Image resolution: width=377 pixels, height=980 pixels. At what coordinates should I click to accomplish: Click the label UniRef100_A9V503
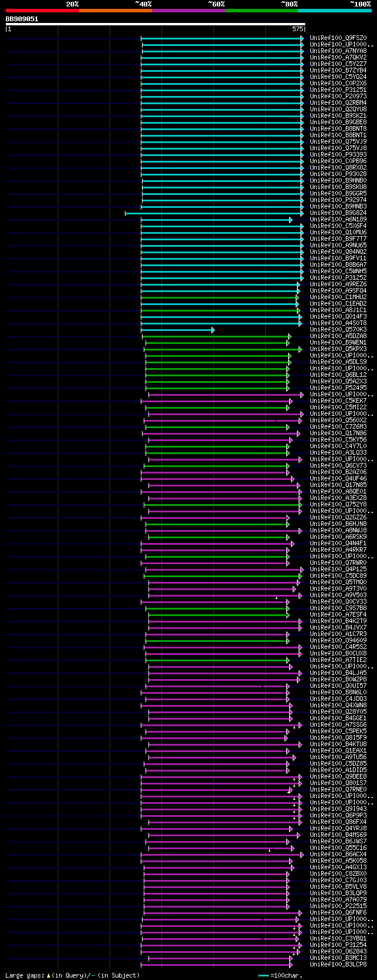[x=338, y=595]
